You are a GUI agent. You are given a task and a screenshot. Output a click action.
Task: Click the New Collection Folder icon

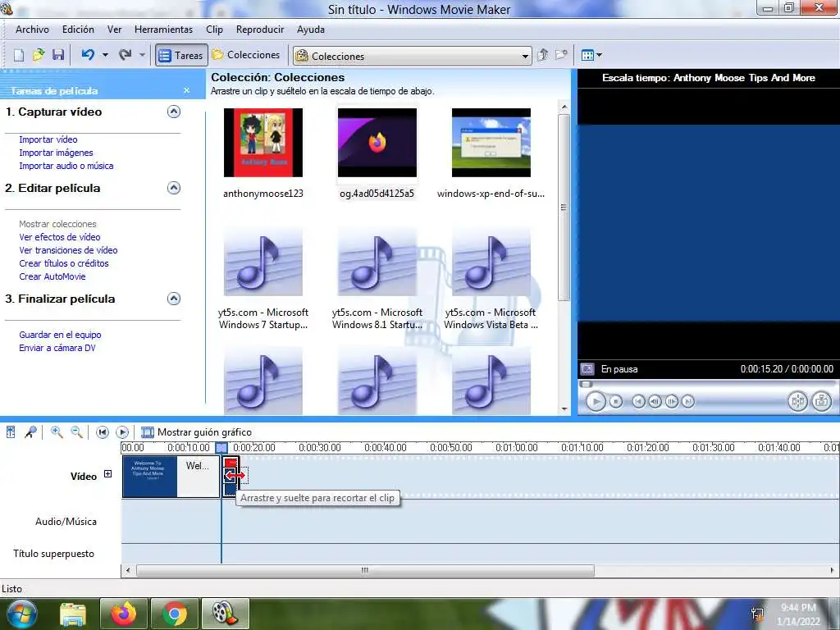(561, 55)
